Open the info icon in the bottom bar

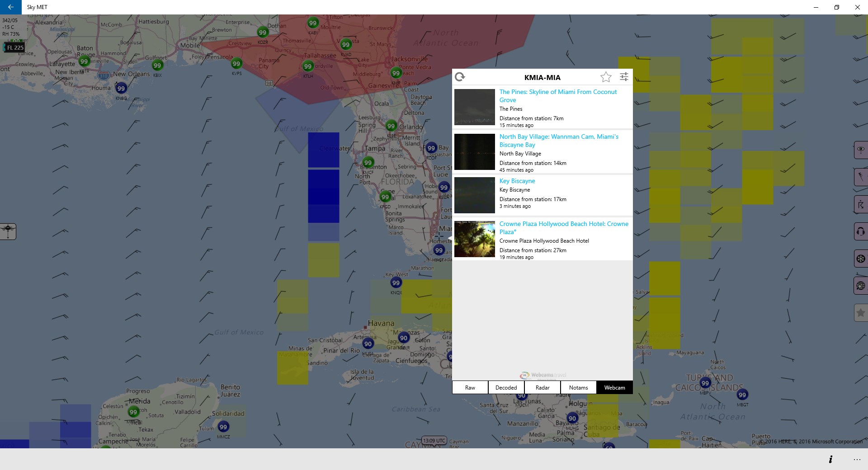(830, 459)
